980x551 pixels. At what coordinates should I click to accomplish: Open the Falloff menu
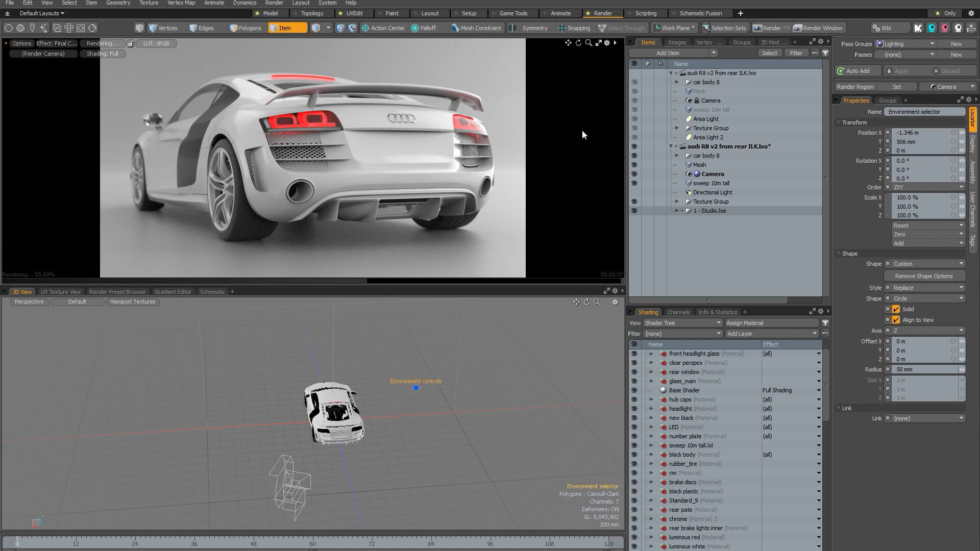(424, 28)
